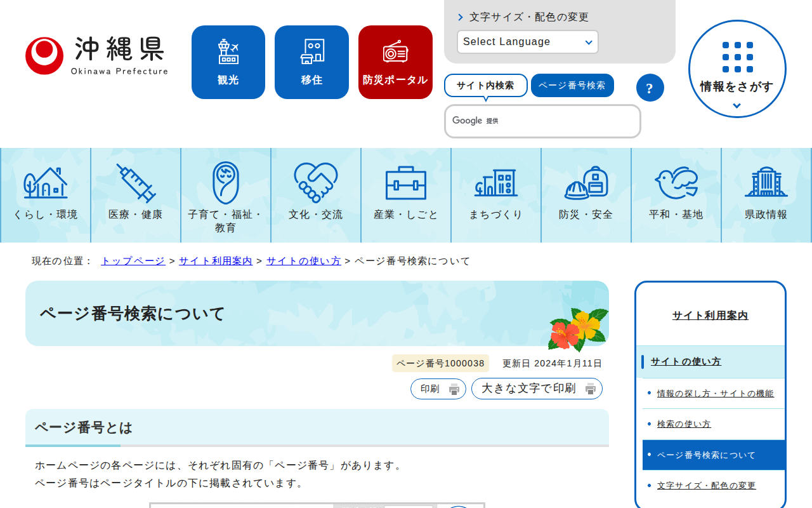Open 文字サイズ・配色の変更 sidebar link
The image size is (812, 508).
707,486
